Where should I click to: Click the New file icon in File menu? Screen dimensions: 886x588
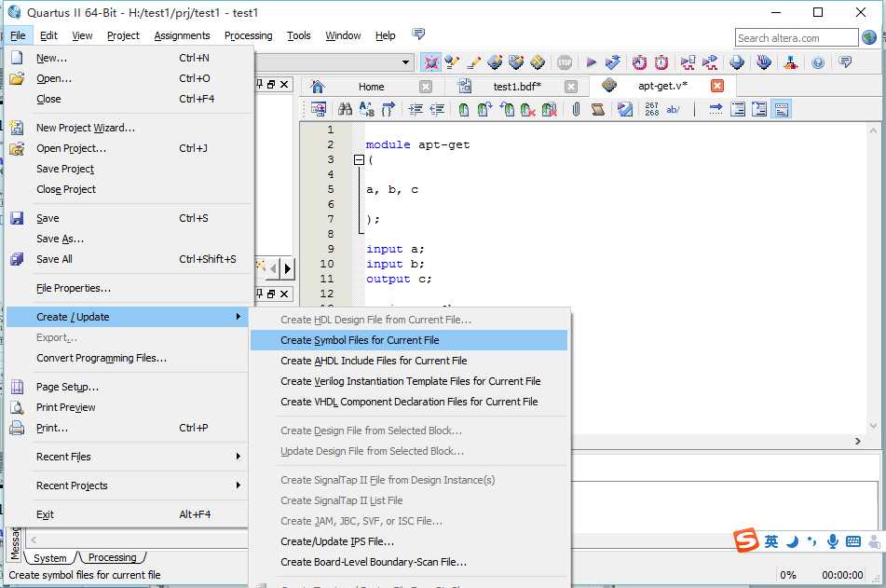[x=17, y=58]
